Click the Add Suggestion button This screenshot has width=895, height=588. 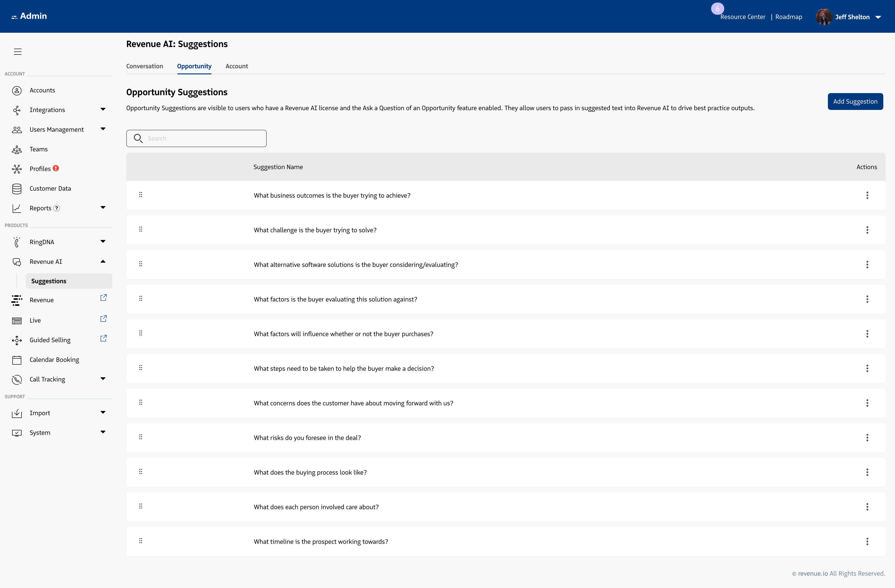tap(855, 102)
